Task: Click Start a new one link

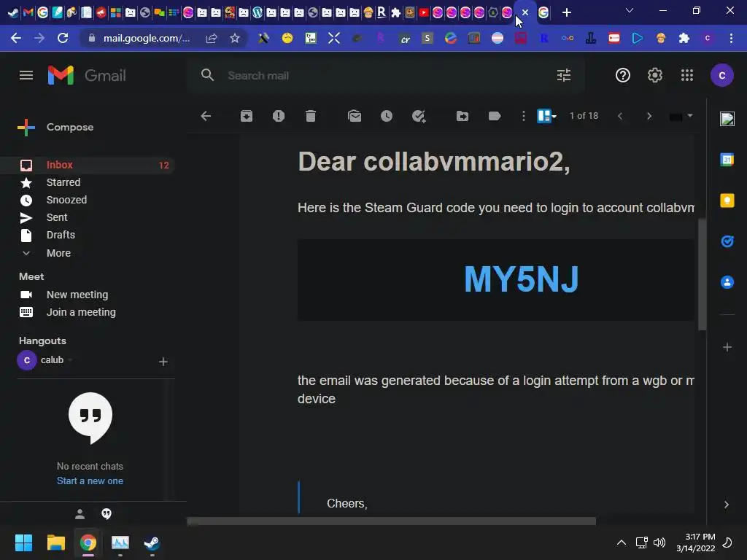Action: tap(90, 481)
